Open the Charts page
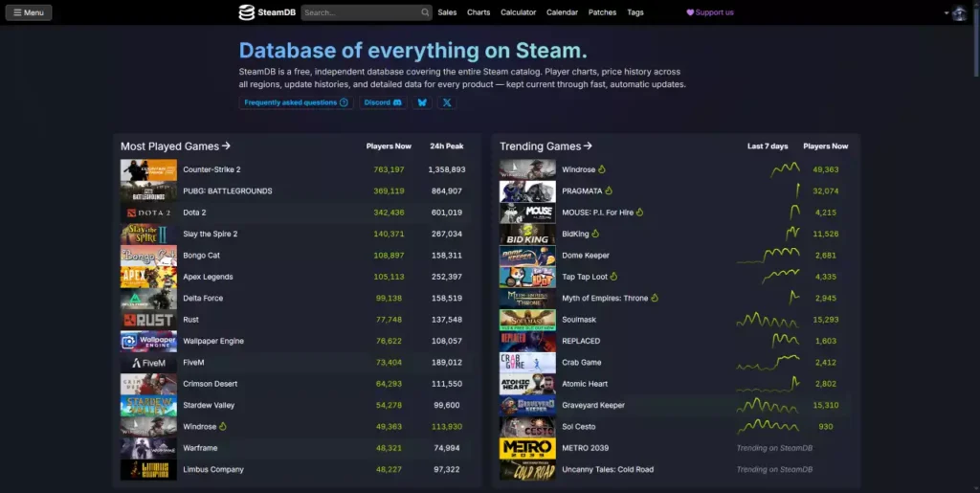This screenshot has width=980, height=493. click(x=479, y=12)
